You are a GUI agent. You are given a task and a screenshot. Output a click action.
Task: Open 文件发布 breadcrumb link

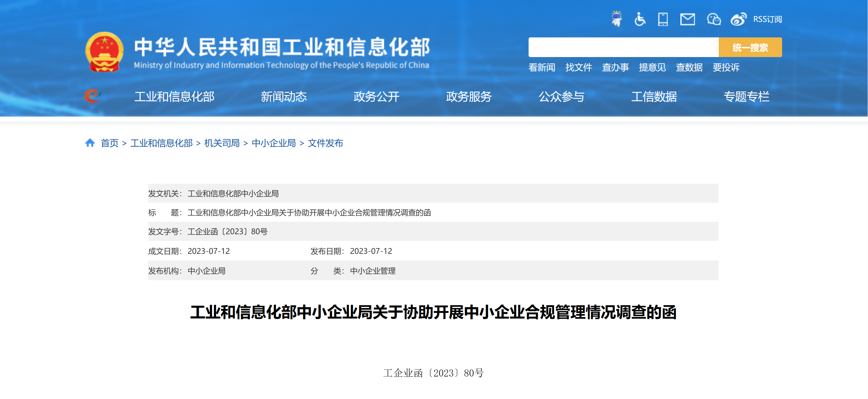tap(325, 143)
